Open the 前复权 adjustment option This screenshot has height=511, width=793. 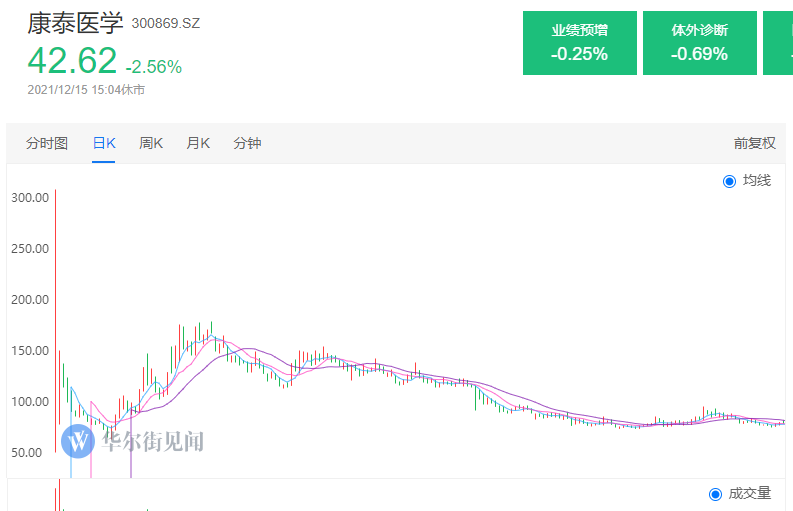point(755,143)
